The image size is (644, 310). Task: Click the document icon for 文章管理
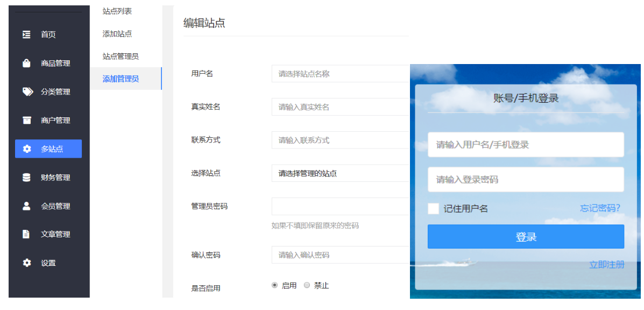[x=26, y=235]
